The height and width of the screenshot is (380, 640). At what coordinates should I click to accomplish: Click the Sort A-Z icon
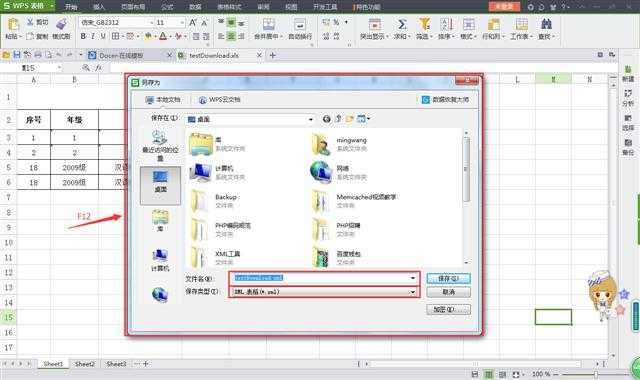click(446, 24)
